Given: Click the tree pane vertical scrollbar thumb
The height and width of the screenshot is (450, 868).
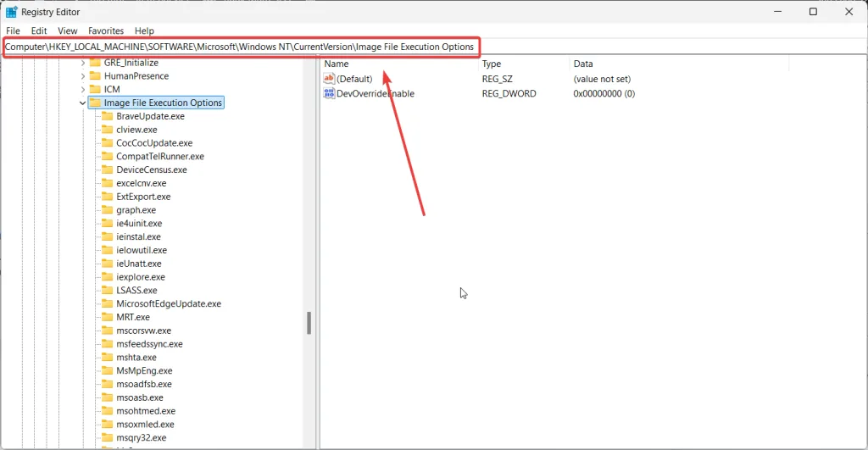Looking at the screenshot, I should point(309,323).
